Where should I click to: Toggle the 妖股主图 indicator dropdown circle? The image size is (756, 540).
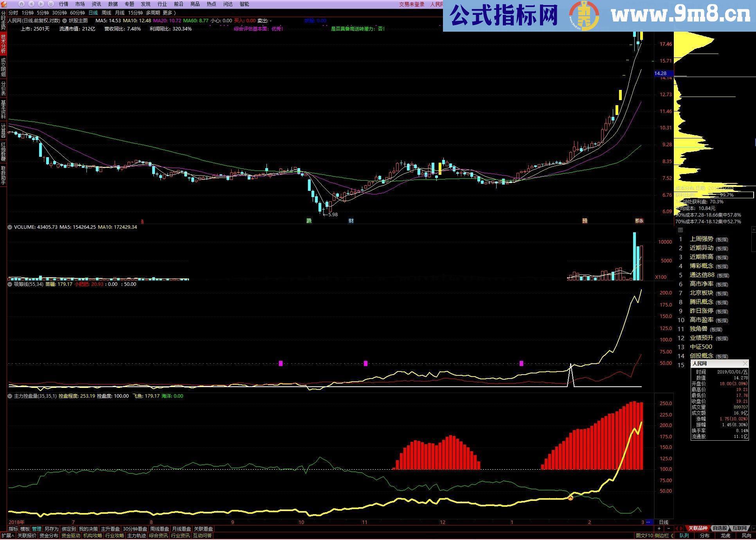click(65, 21)
